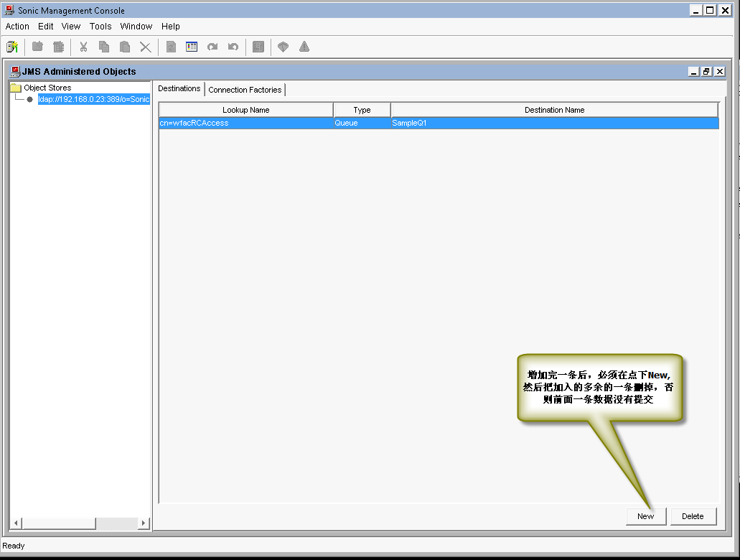Click the tree panel scrollbar right arrow

click(x=144, y=523)
